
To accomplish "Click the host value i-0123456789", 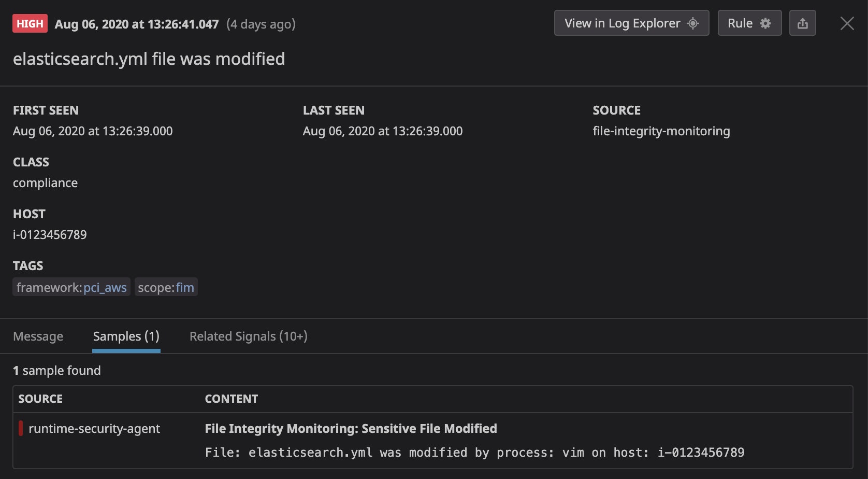I will click(x=50, y=234).
